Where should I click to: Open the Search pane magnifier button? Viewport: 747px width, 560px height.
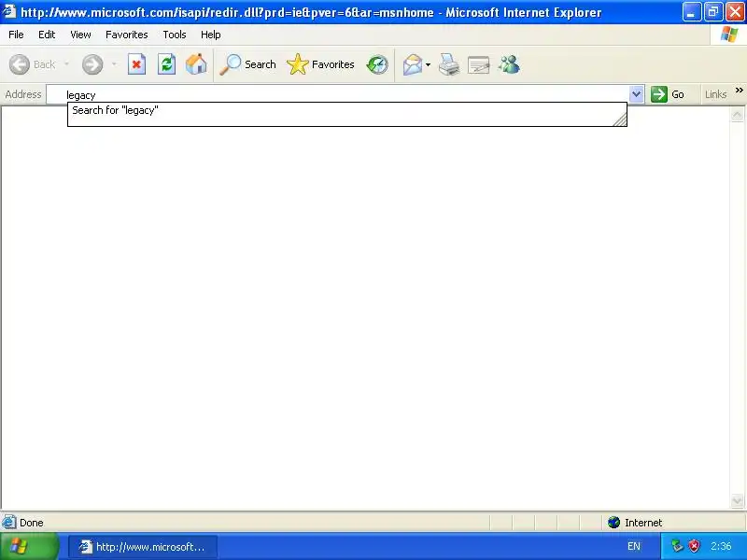click(247, 64)
